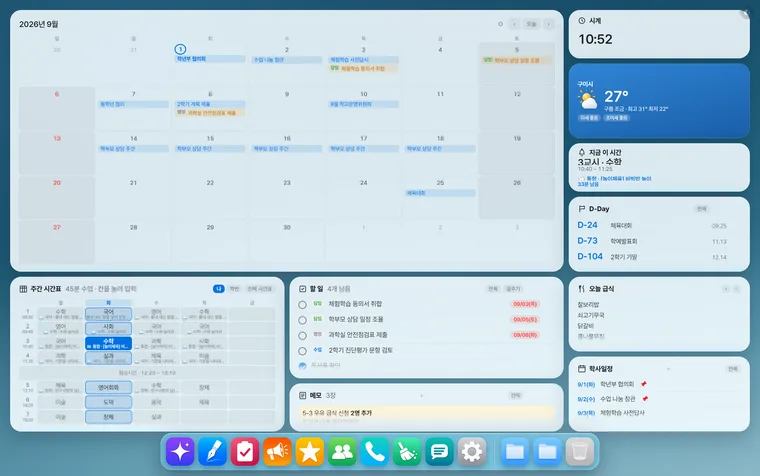Click the 9/3(목) 체험학습 사전답사 schedule row
Screen dimensions: 760x476
pos(611,413)
